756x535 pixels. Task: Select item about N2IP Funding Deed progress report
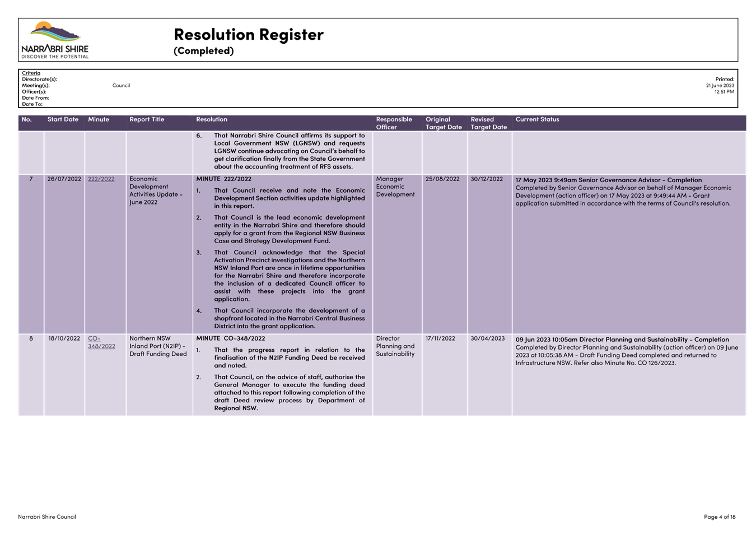[x=281, y=357]
